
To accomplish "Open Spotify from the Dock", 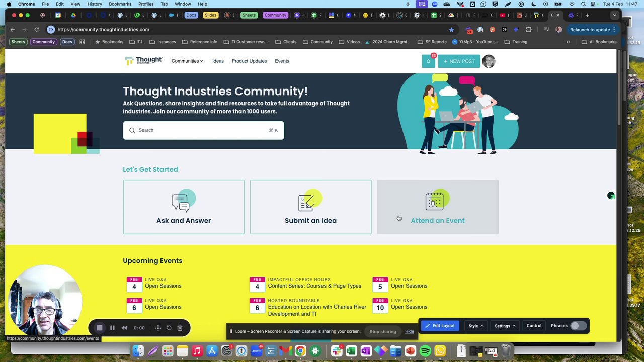I will pyautogui.click(x=425, y=350).
